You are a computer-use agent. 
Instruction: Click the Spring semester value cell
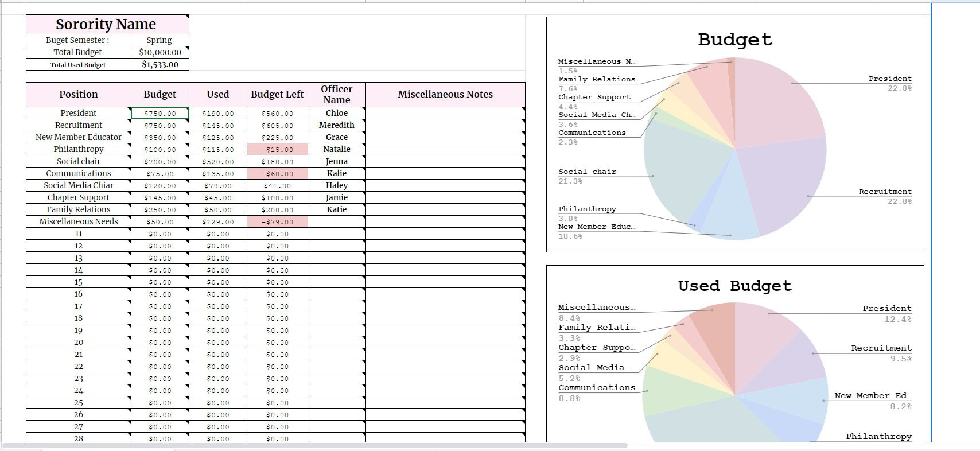click(160, 40)
